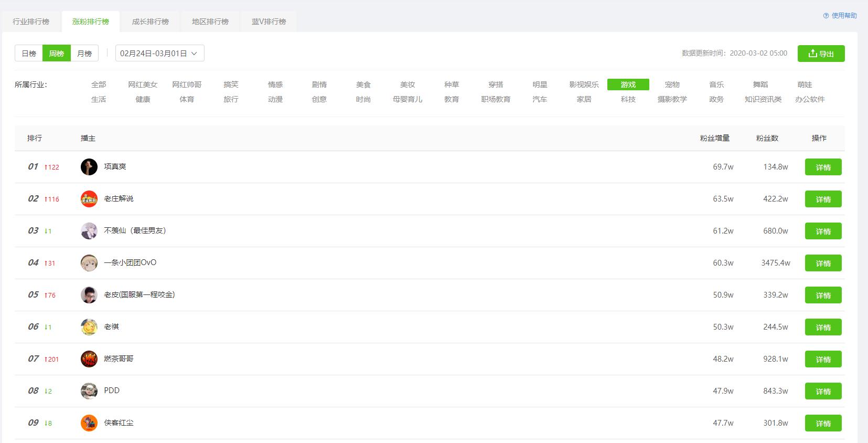Open the 蓝V排行榜 tab
Viewport: 868px width, 443px height.
click(269, 22)
